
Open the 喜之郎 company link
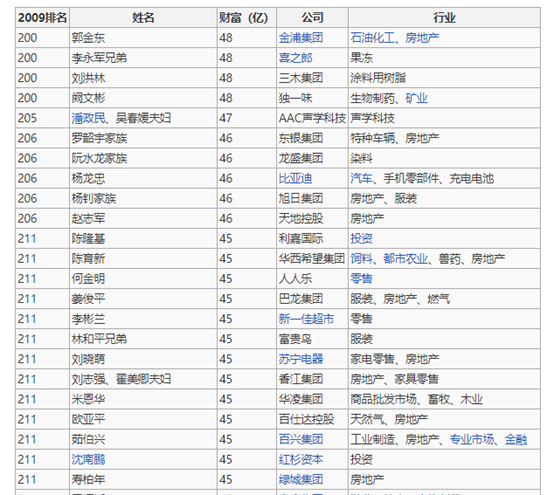click(295, 58)
